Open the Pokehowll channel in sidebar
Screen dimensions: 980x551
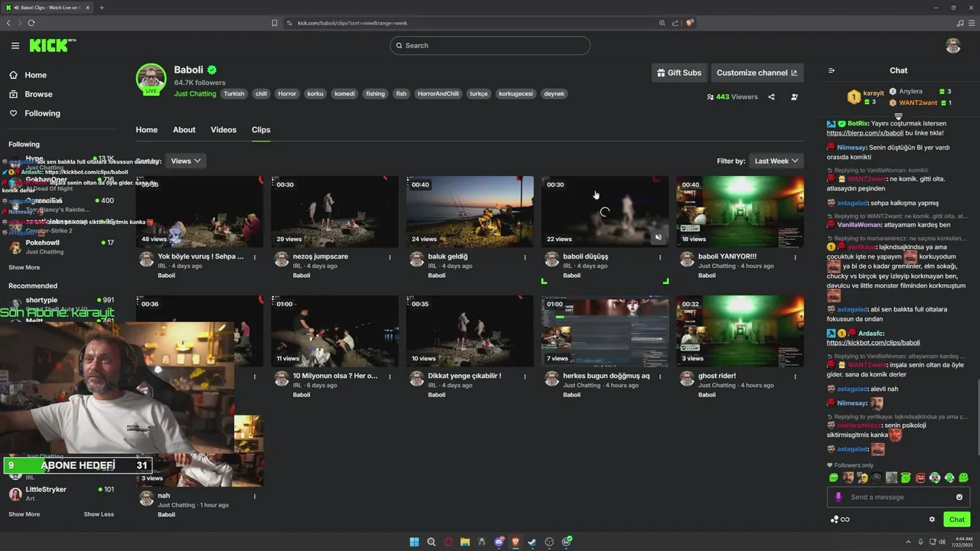pos(61,246)
